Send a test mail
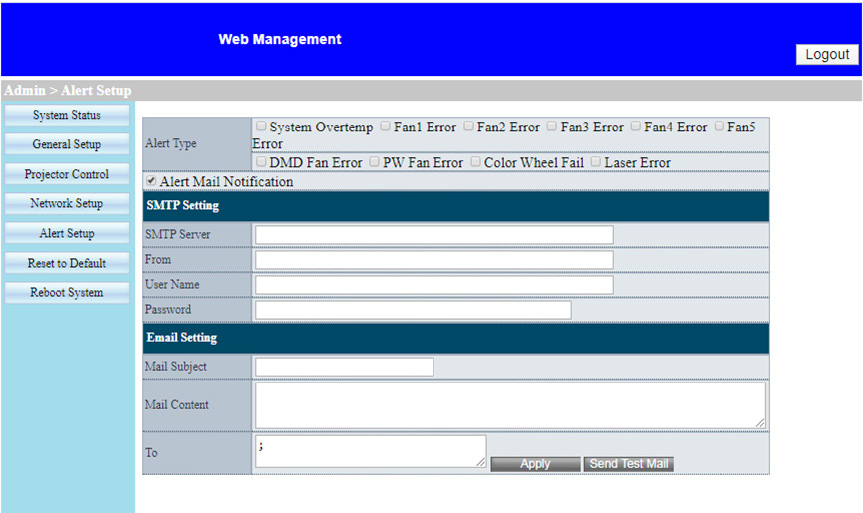The height and width of the screenshot is (513, 863). click(628, 464)
